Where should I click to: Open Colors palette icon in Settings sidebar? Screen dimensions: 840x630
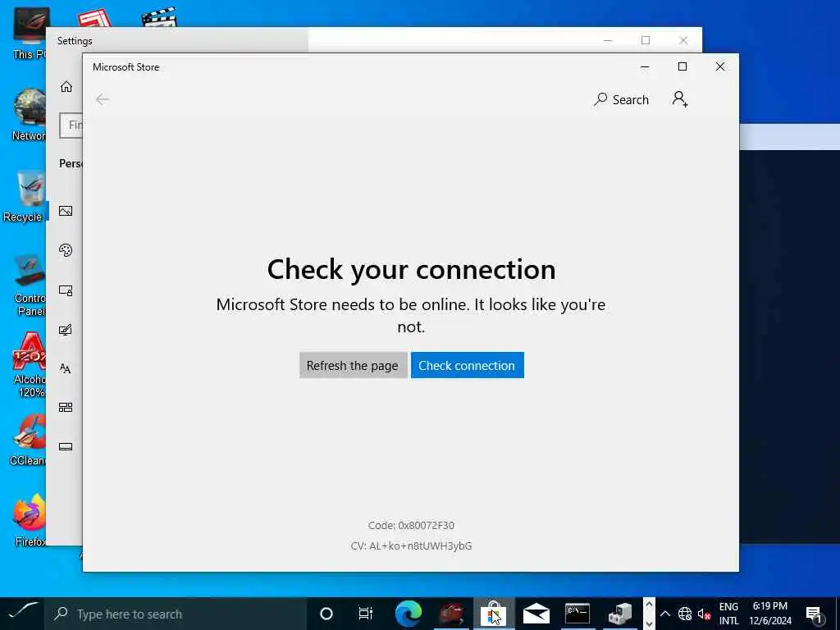[66, 250]
